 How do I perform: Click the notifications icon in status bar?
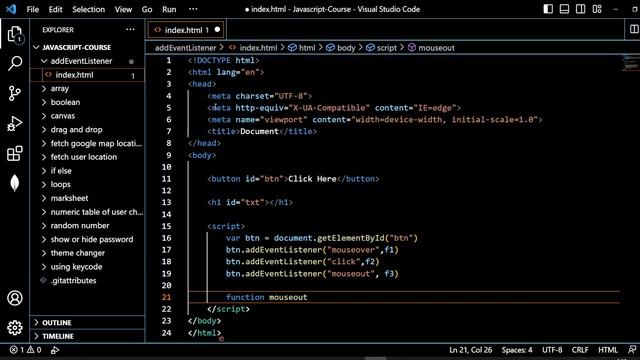click(632, 350)
